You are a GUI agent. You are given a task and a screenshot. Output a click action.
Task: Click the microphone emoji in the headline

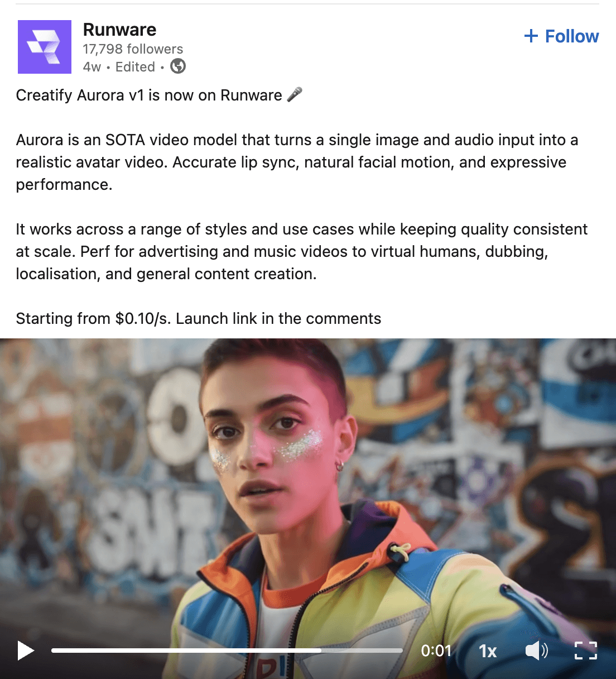(295, 95)
